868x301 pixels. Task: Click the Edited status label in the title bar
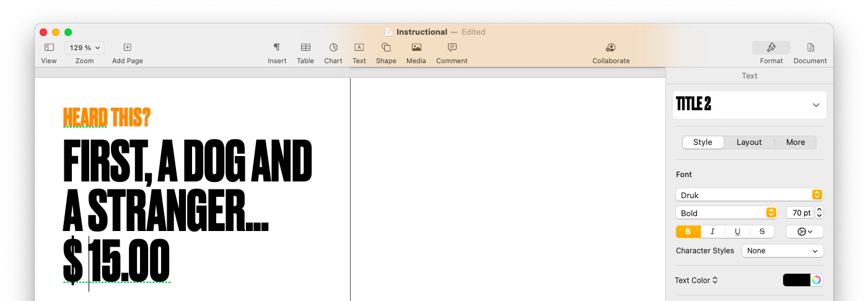coord(473,32)
